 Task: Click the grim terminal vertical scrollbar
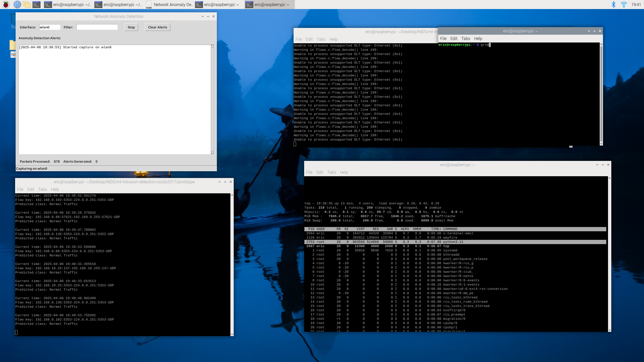601,94
